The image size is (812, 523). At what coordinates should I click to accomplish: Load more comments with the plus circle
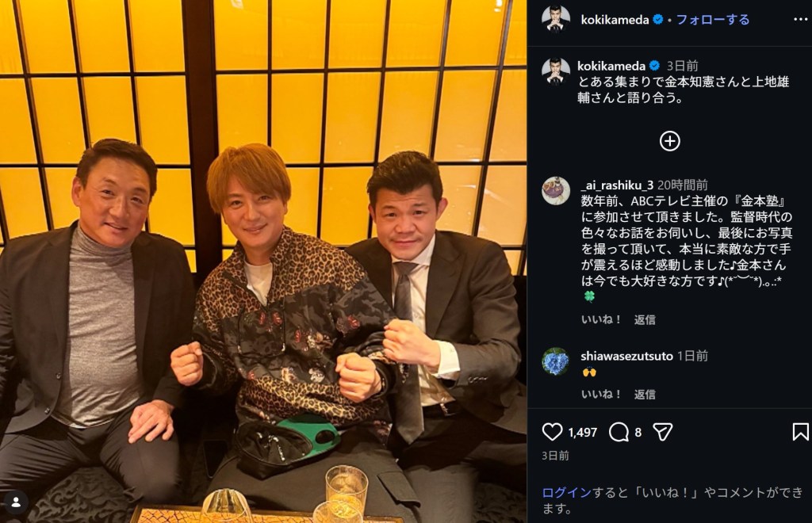(669, 141)
